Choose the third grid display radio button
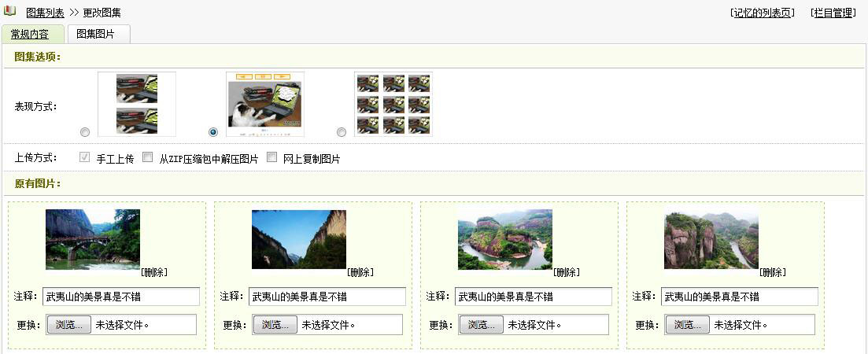Image resolution: width=868 pixels, height=354 pixels. pos(342,132)
